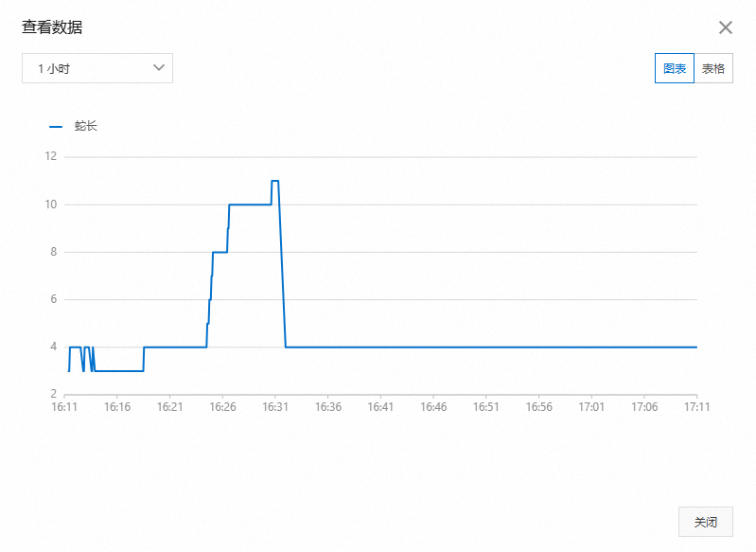Image resolution: width=756 pixels, height=552 pixels.
Task: Click the chevron arrow in time selector
Action: [159, 67]
